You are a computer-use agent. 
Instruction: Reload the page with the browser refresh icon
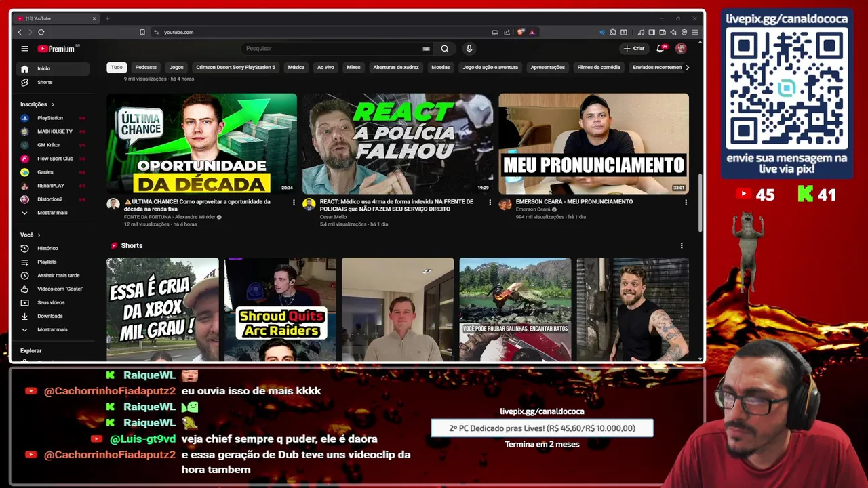(x=41, y=32)
